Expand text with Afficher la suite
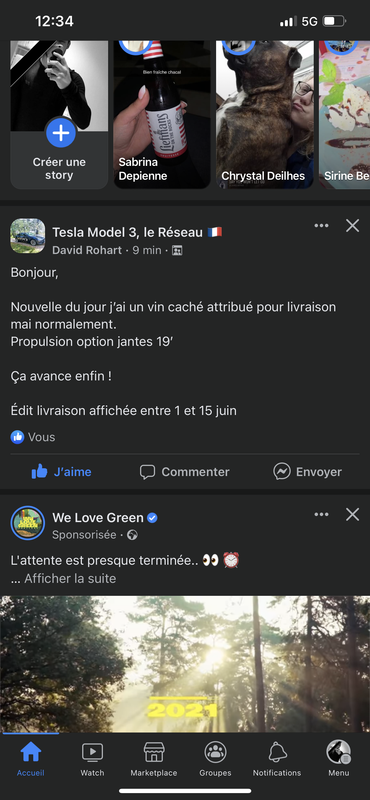This screenshot has height=800, width=370. coord(70,579)
